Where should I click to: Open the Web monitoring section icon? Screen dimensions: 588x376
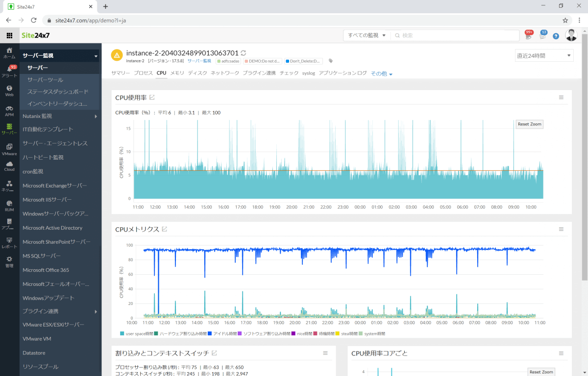click(9, 91)
